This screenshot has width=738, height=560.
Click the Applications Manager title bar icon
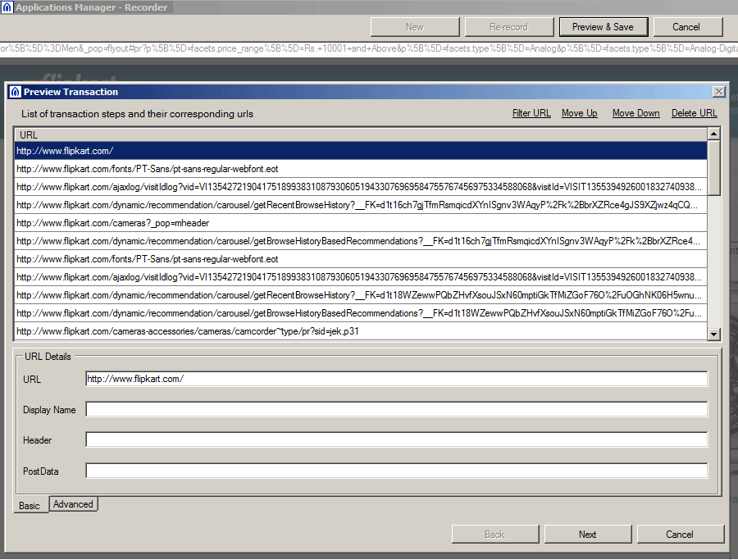click(x=8, y=6)
